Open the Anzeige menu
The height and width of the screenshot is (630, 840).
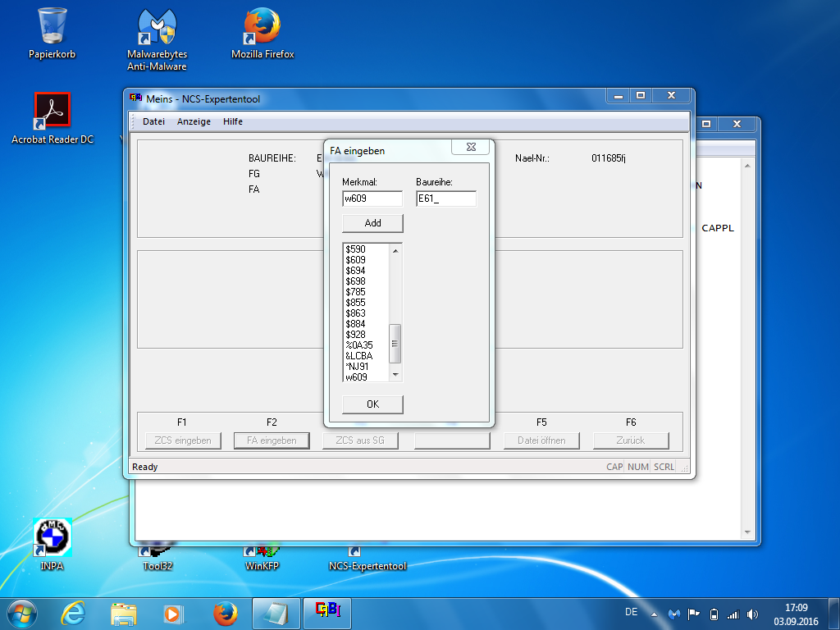click(194, 121)
